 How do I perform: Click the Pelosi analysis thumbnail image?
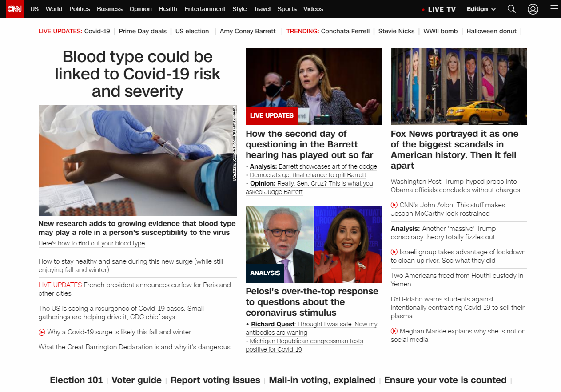(314, 244)
